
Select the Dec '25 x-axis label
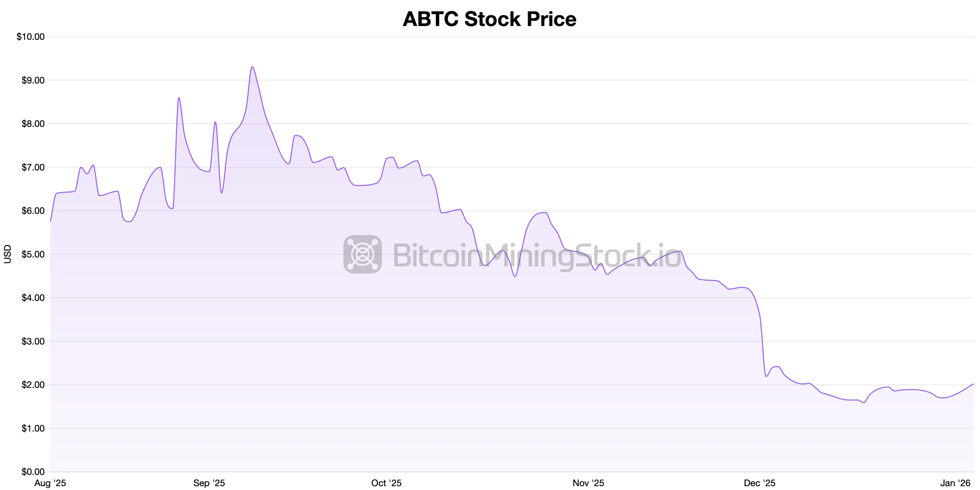click(759, 483)
